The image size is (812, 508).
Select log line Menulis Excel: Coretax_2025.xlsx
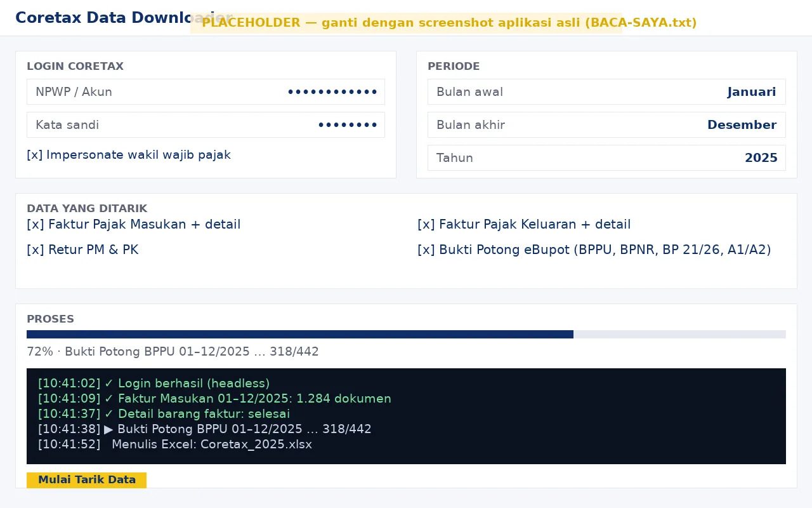(175, 444)
